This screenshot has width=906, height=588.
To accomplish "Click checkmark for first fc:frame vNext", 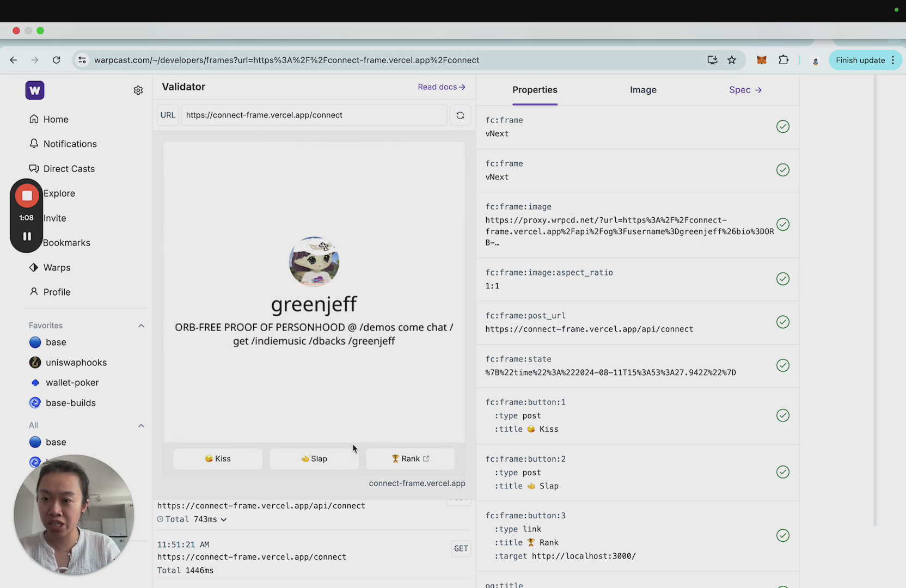I will [783, 126].
